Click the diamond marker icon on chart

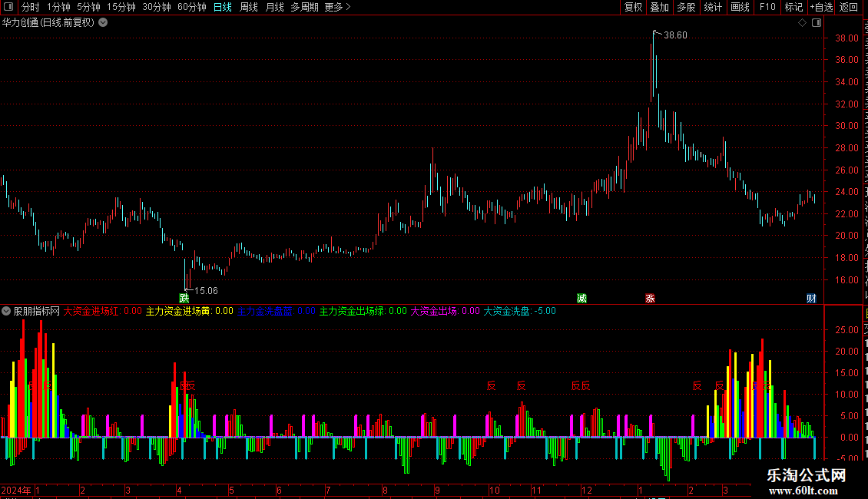(x=802, y=23)
